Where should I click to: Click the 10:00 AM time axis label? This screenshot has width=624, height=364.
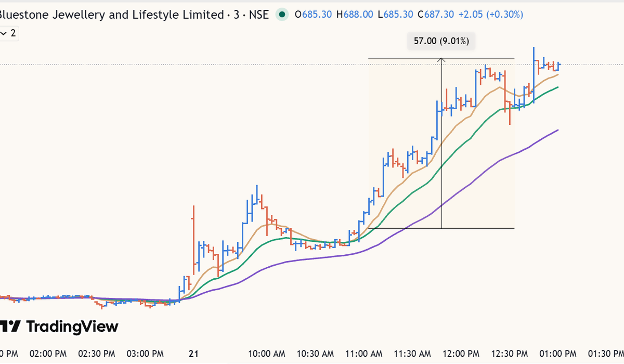pos(267,354)
